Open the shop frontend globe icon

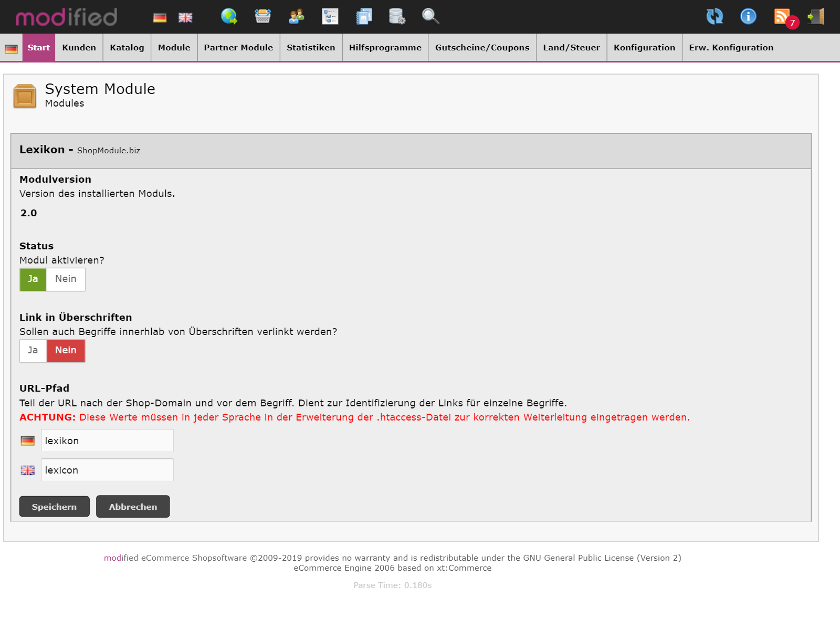click(229, 17)
